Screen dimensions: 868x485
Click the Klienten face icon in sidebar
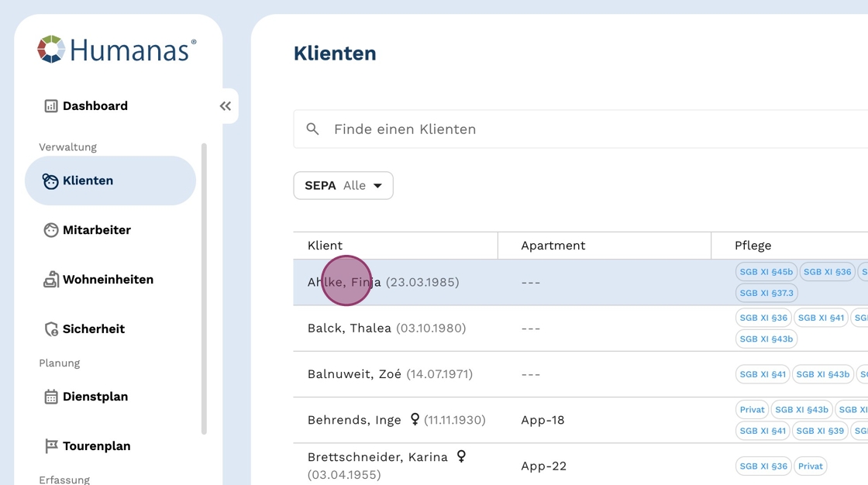coord(51,181)
